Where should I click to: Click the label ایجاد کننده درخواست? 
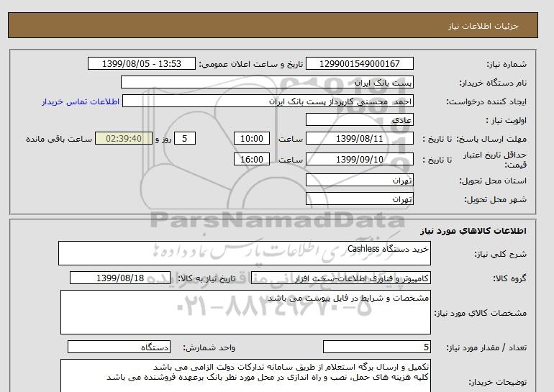pyautogui.click(x=486, y=101)
